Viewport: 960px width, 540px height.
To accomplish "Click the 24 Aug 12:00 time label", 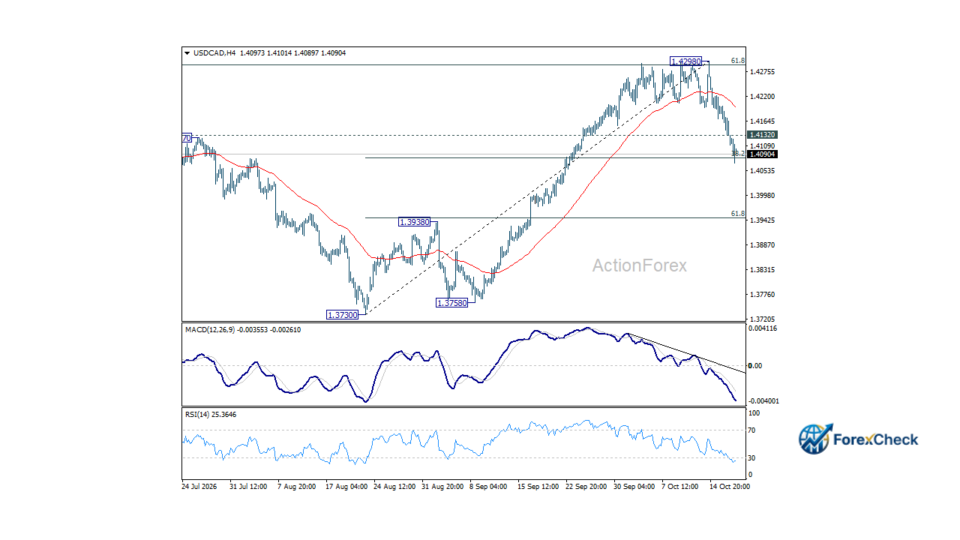I will (394, 487).
